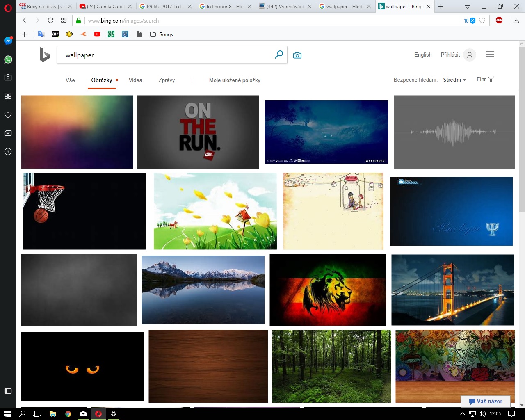The image size is (525, 420).
Task: Open the volume control in system tray
Action: [x=482, y=414]
